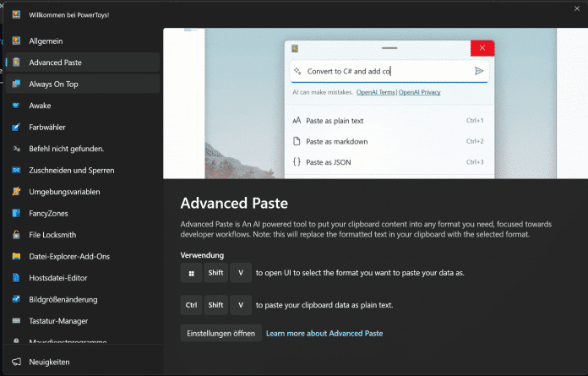The height and width of the screenshot is (376, 588).
Task: Click the Ctrl key cap
Action: [x=191, y=305]
